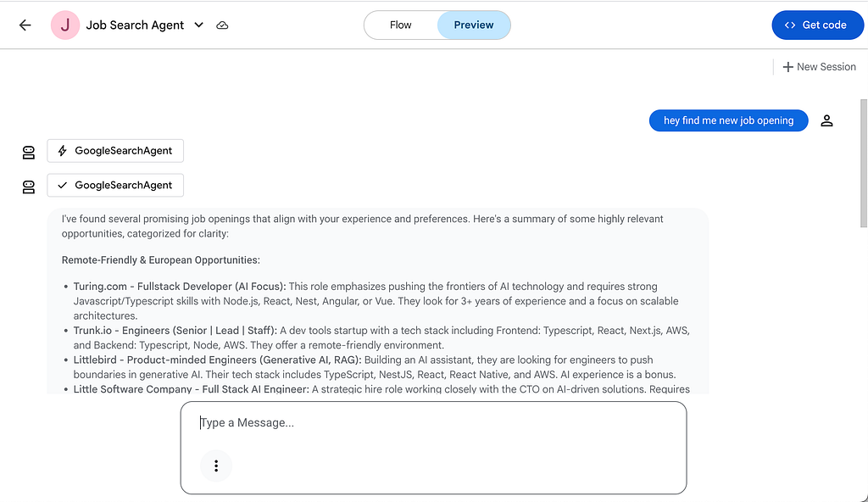The width and height of the screenshot is (868, 502).
Task: Click the back arrow icon
Action: coord(25,25)
